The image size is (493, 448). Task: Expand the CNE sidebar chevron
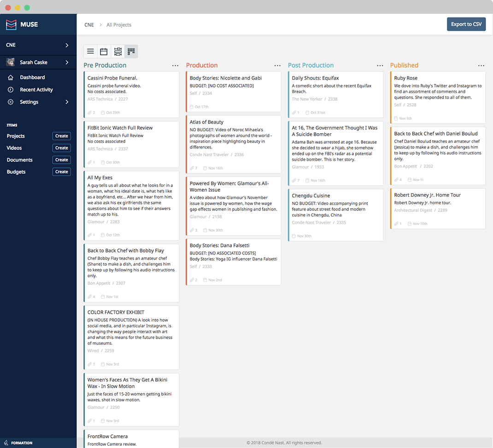[x=67, y=45]
